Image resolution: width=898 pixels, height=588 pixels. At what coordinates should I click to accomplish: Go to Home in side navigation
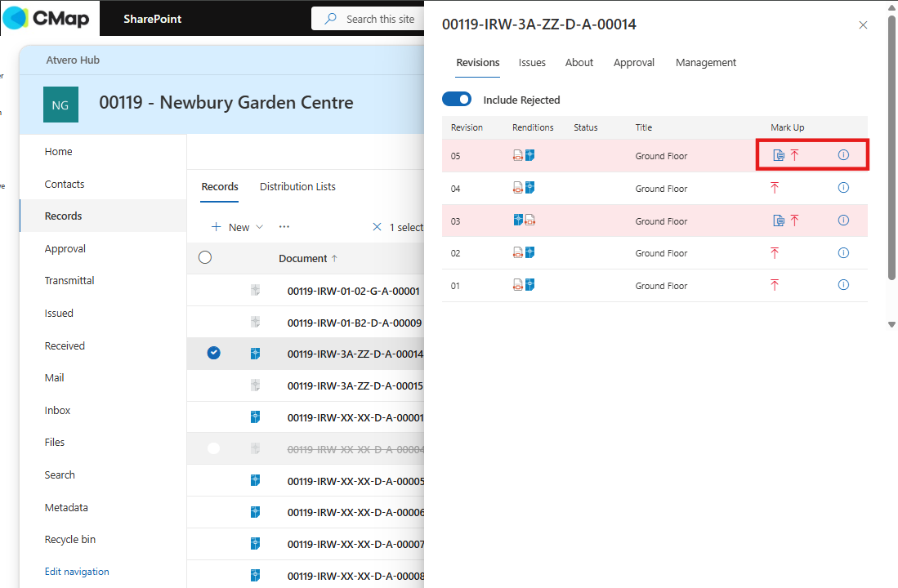tap(58, 151)
